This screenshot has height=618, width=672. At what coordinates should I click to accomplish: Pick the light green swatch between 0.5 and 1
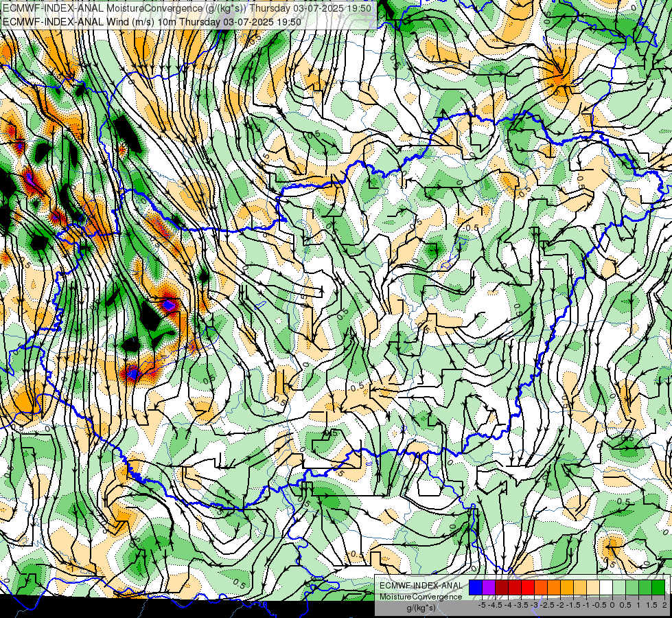pyautogui.click(x=632, y=588)
